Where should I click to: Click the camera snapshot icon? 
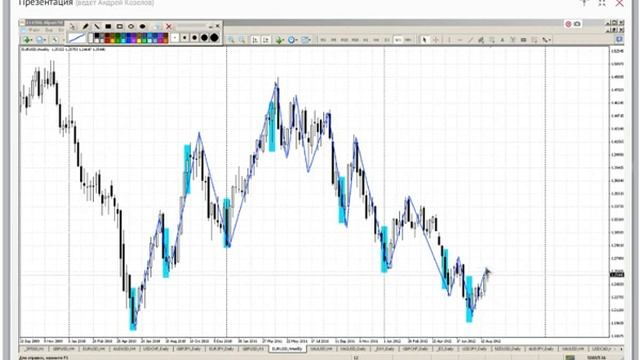pos(577,24)
